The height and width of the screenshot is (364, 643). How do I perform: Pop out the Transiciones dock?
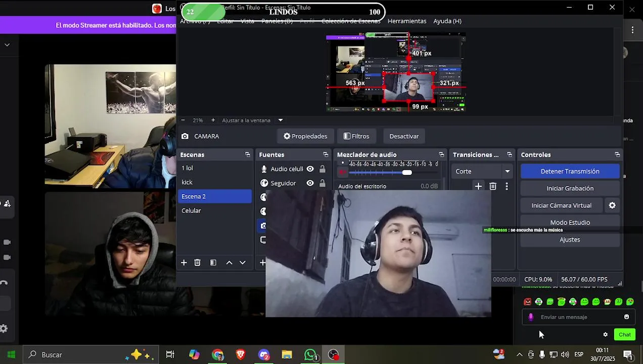[x=510, y=155]
